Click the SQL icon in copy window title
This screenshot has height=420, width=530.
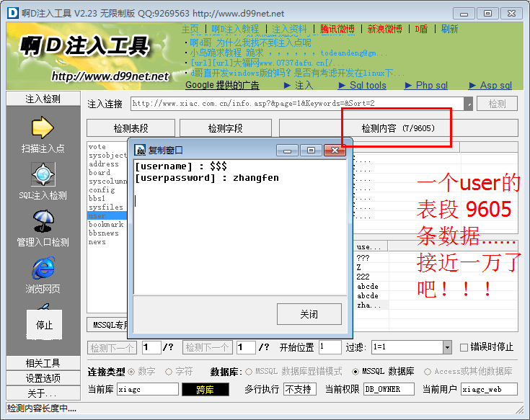pos(140,150)
